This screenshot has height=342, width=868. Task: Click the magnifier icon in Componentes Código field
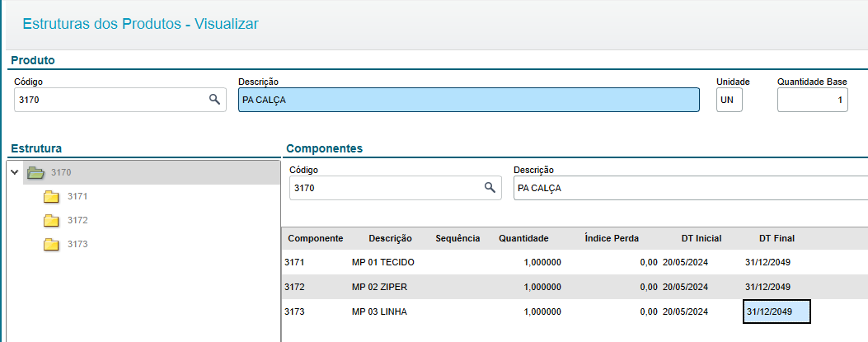[490, 188]
